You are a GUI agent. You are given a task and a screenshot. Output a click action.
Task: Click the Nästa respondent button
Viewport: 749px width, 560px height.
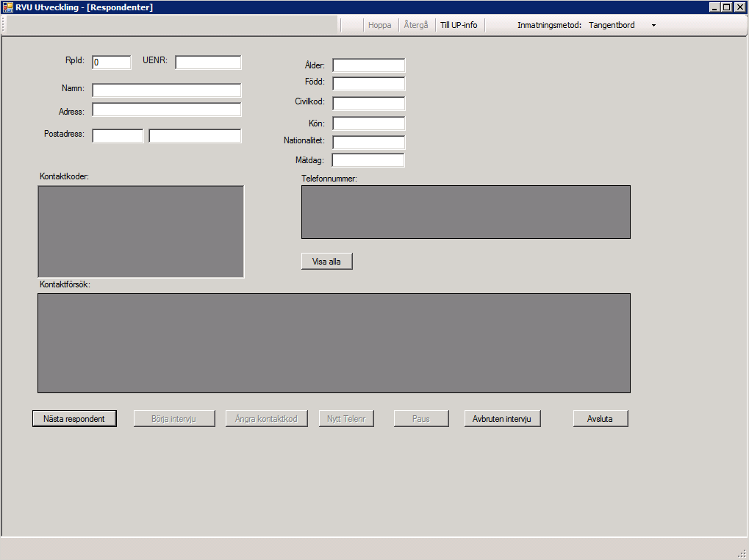click(x=74, y=419)
